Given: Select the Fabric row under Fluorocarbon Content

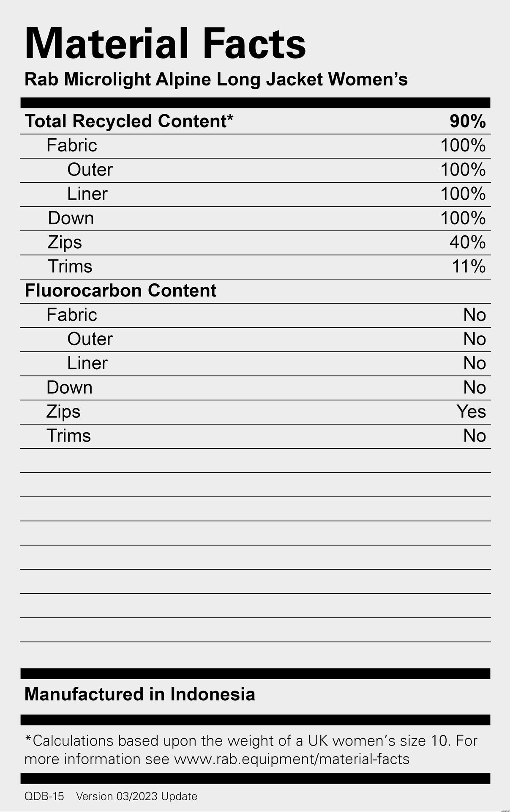Looking at the screenshot, I should click(255, 315).
